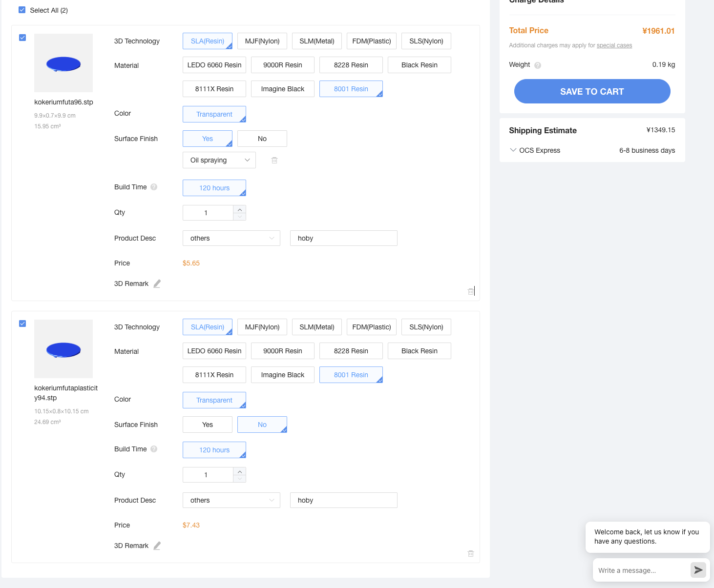Open the Oil spraying dropdown

tap(219, 160)
